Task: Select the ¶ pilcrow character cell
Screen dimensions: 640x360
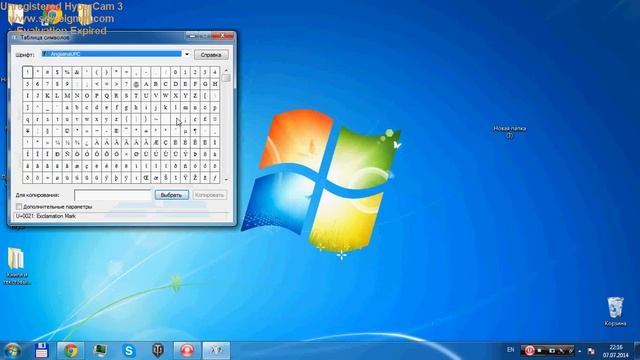Action: [x=195, y=131]
